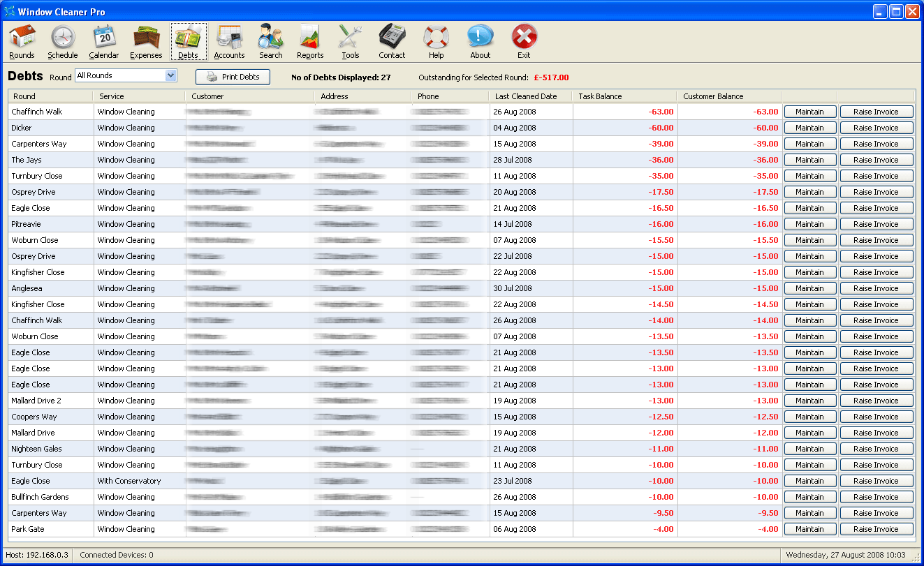Open the Tools wrench icon
This screenshot has height=566, width=924.
tap(350, 36)
